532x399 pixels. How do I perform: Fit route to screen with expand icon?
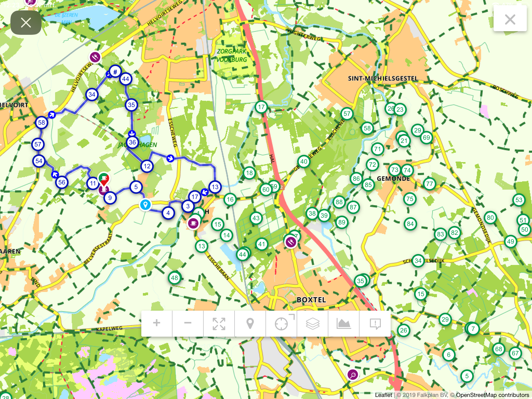click(x=219, y=323)
